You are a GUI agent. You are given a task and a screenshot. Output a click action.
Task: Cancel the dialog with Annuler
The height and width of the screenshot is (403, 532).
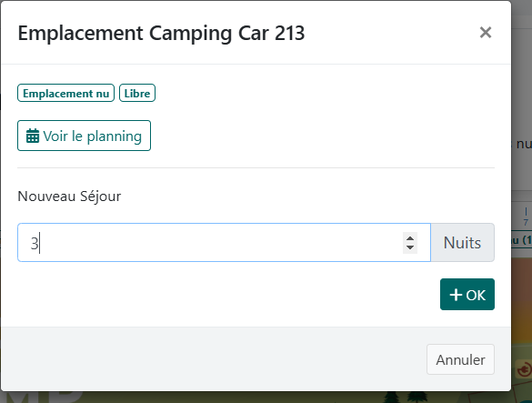[x=460, y=359]
